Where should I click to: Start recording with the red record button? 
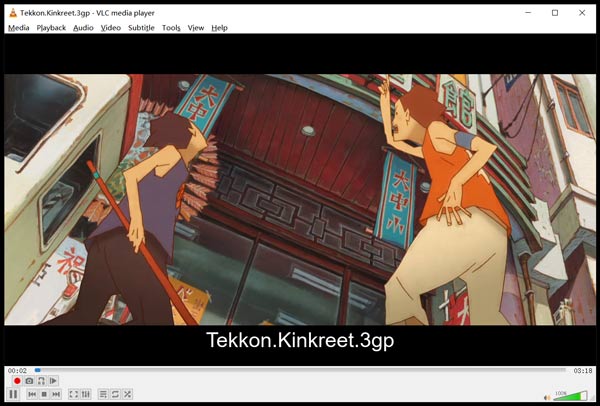[x=17, y=381]
